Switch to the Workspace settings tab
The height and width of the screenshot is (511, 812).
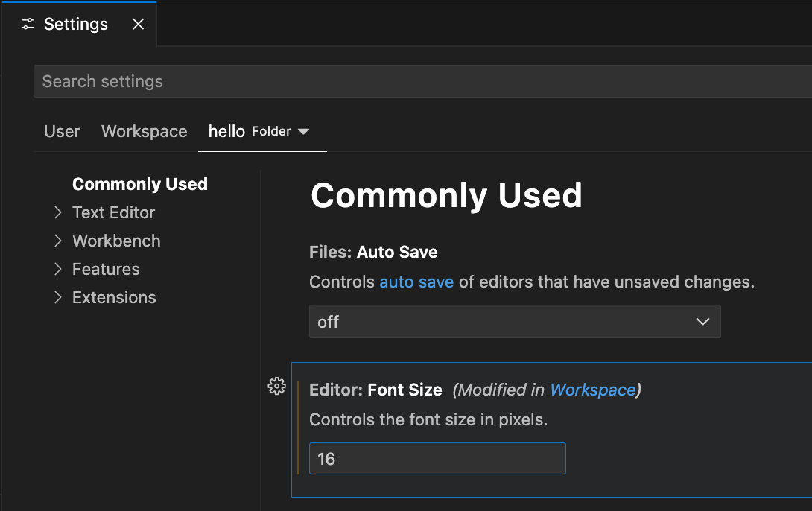tap(144, 131)
